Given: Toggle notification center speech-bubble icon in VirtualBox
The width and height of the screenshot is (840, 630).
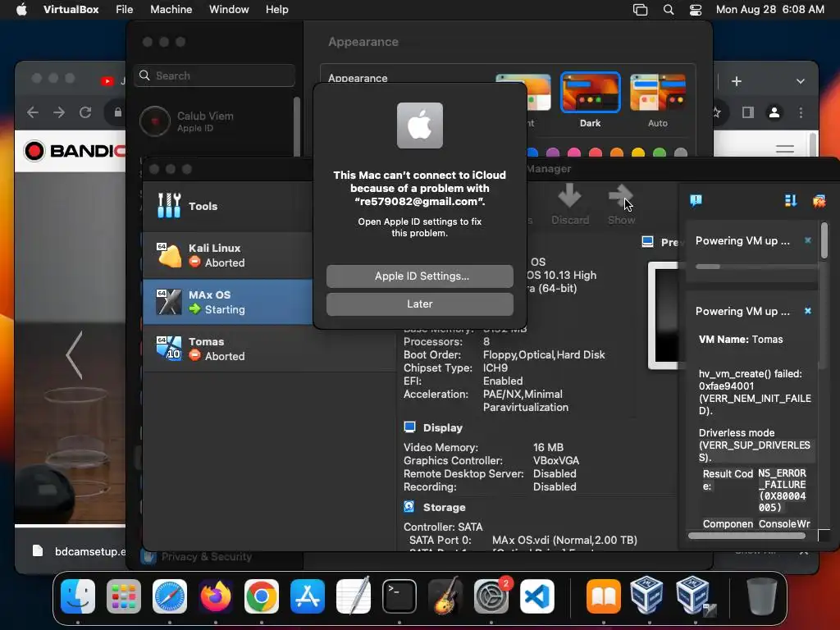Looking at the screenshot, I should click(696, 201).
